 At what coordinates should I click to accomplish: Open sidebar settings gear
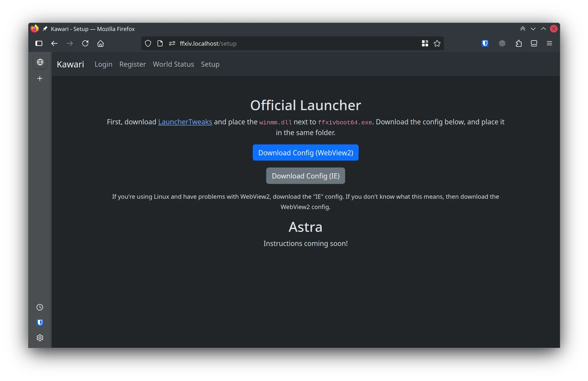[x=40, y=338]
